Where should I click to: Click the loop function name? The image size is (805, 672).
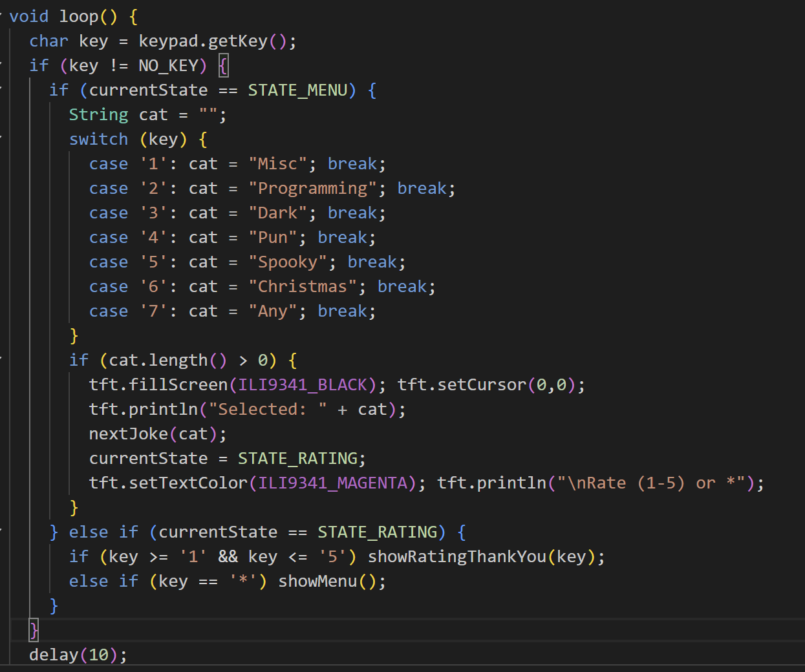tap(79, 16)
